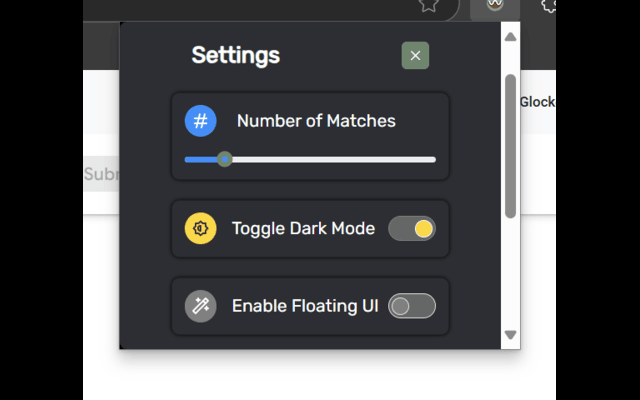This screenshot has width=640, height=400.
Task: Click the gray magic wand icon
Action: click(x=200, y=306)
